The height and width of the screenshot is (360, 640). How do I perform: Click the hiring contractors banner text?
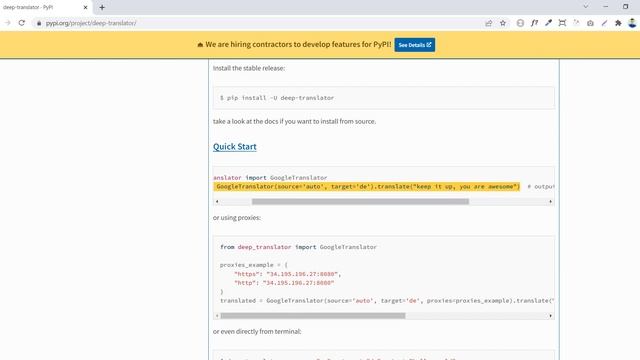[x=298, y=44]
